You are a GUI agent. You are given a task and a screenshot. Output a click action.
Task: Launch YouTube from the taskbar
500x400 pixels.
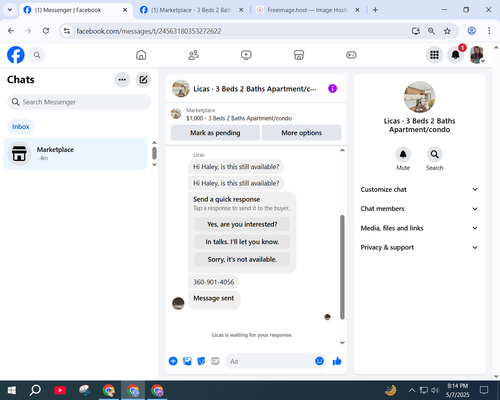(x=60, y=390)
